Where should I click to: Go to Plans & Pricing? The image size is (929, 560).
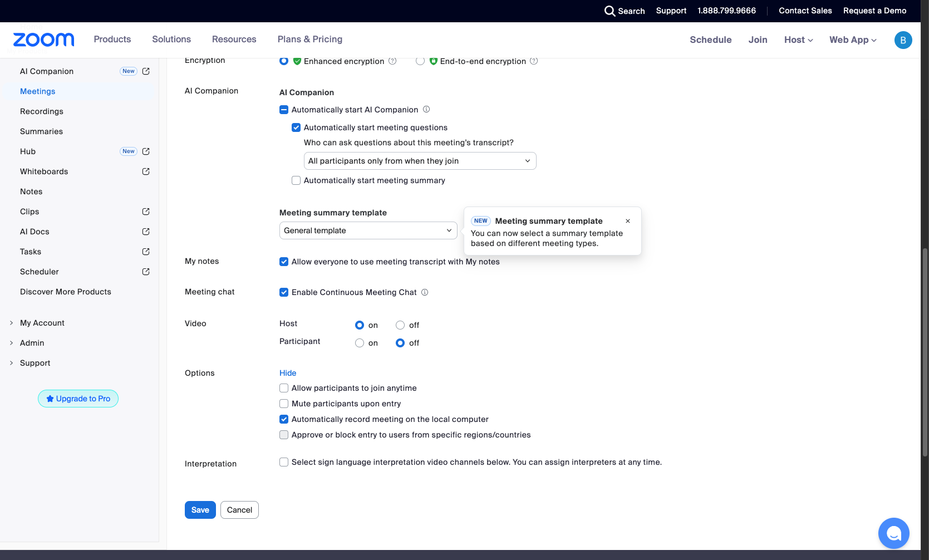pyautogui.click(x=310, y=40)
